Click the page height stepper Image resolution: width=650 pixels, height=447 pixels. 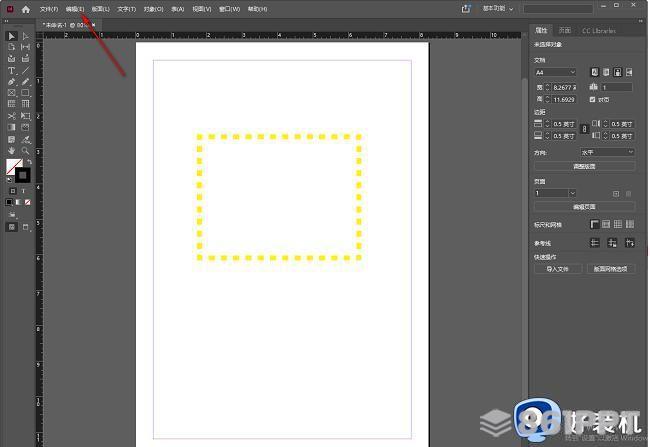click(548, 100)
